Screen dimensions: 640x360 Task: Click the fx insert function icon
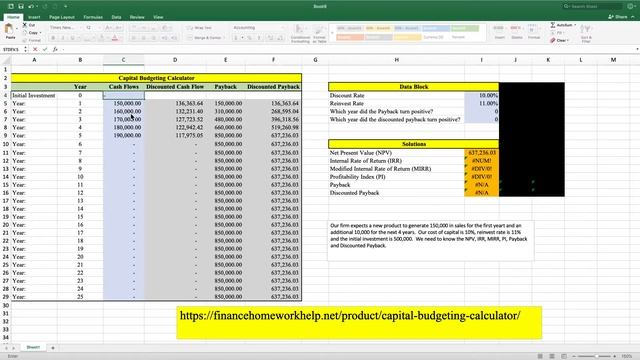click(55, 49)
